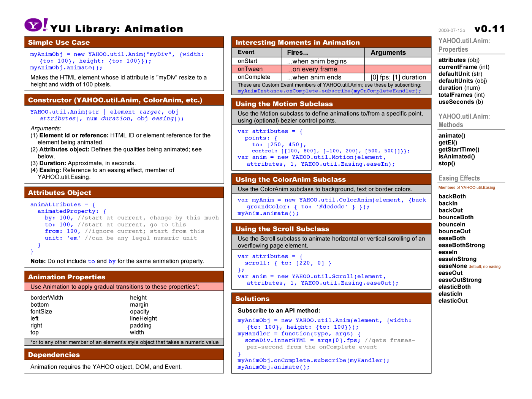532x399 pixels.
Task: Click the Interesting Moments in Animation header
Action: 297,43
